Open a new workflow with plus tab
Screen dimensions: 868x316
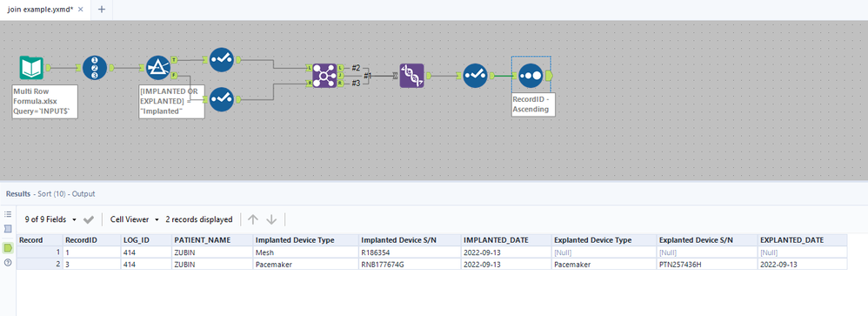101,10
